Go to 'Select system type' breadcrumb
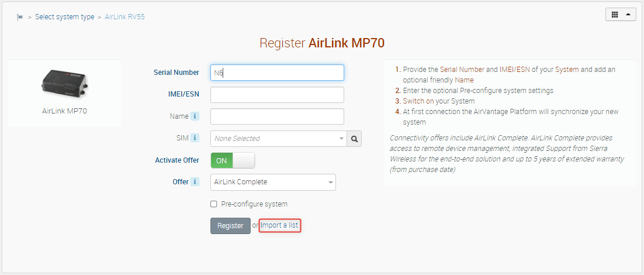644x275 pixels. pos(64,17)
